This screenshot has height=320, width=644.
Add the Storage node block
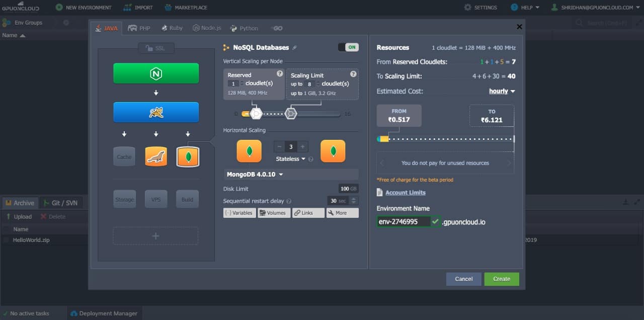[x=124, y=199]
